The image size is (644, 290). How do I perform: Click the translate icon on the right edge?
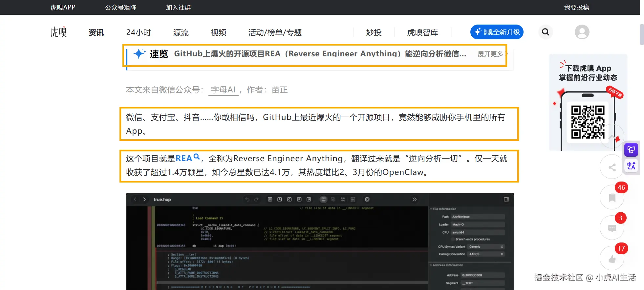[x=631, y=166]
